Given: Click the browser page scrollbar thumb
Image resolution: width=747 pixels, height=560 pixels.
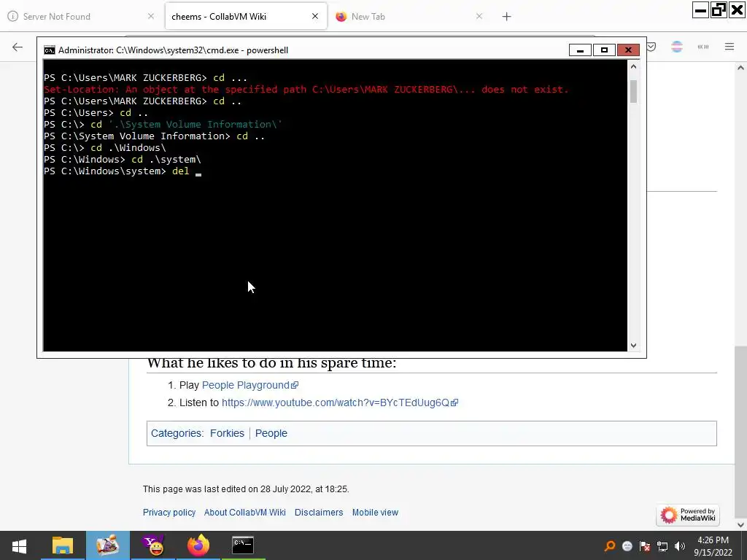Looking at the screenshot, I should pos(740,431).
